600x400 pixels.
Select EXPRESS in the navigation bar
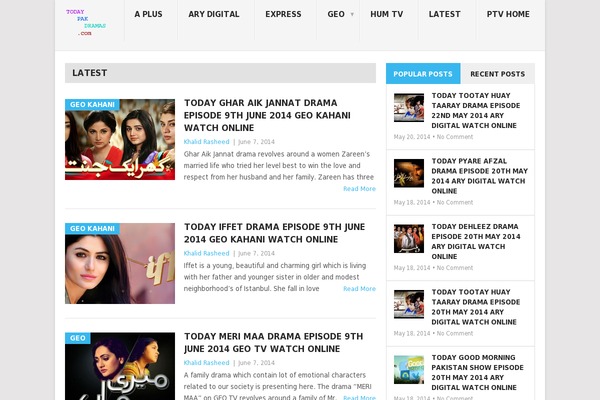click(284, 15)
